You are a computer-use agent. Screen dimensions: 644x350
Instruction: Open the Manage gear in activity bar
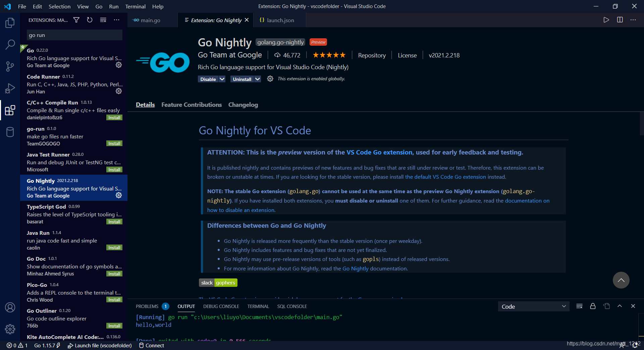coord(10,329)
